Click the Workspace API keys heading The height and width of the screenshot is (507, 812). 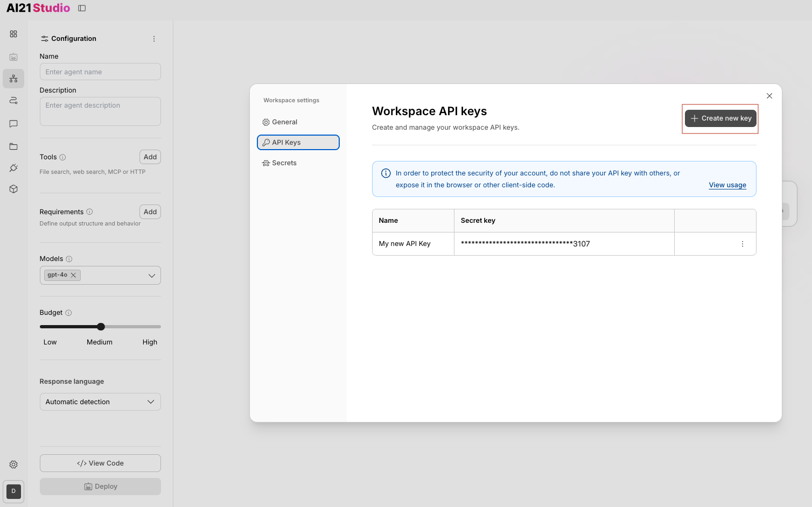pos(429,111)
